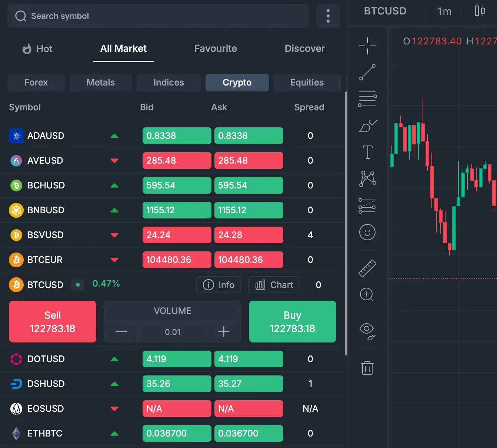Toggle drawings visibility eye icon
The image size is (497, 448).
[x=367, y=331]
